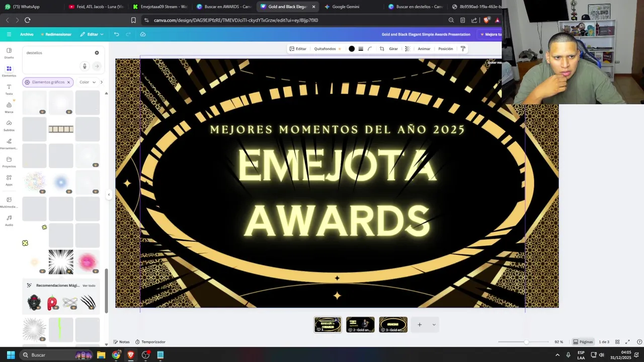The width and height of the screenshot is (644, 362).
Task: Show more filter chips with chevron
Action: click(102, 82)
